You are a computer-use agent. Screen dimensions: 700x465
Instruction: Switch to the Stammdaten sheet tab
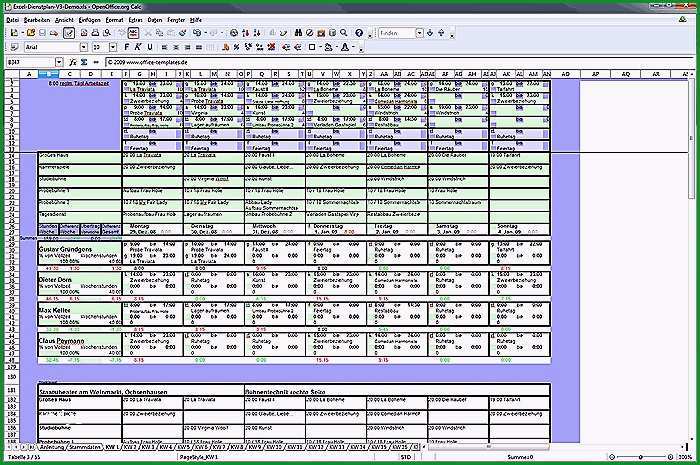(85, 447)
